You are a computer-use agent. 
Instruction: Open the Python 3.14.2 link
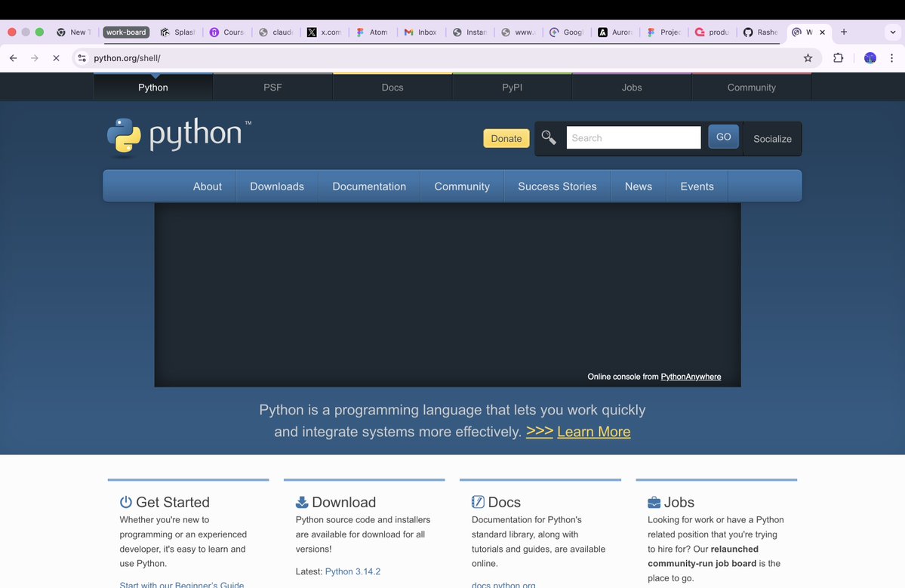(x=352, y=571)
